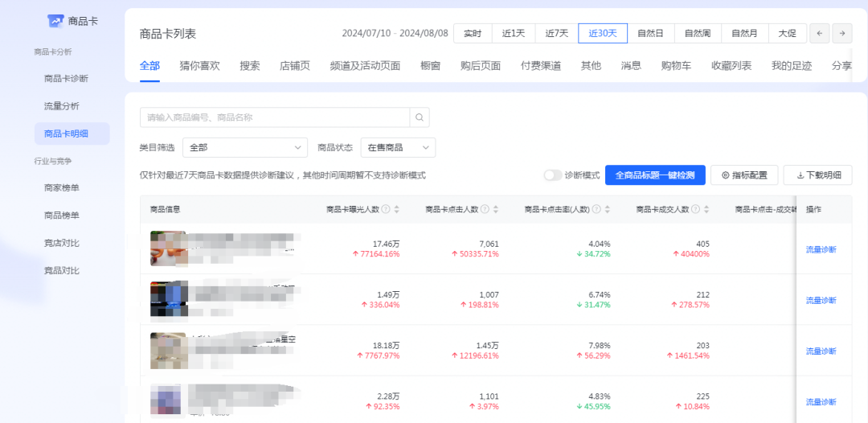Screen dimensions: 868x423
Task: Select the 自然周 time range
Action: [698, 33]
